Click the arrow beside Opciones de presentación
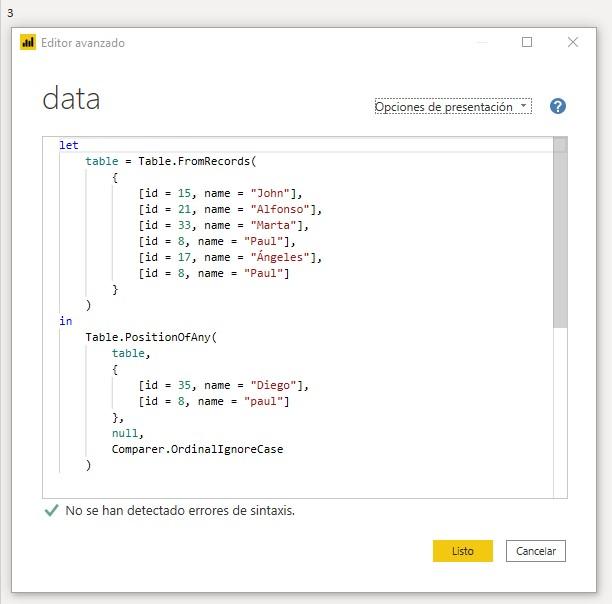 [523, 106]
